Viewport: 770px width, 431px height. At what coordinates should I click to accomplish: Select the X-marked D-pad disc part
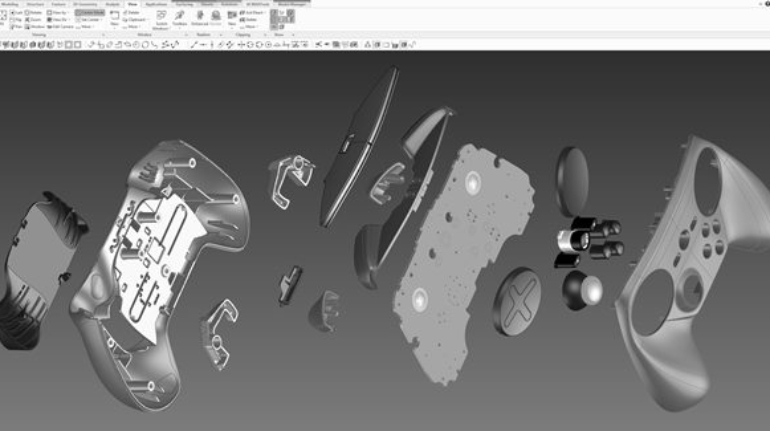click(x=517, y=301)
